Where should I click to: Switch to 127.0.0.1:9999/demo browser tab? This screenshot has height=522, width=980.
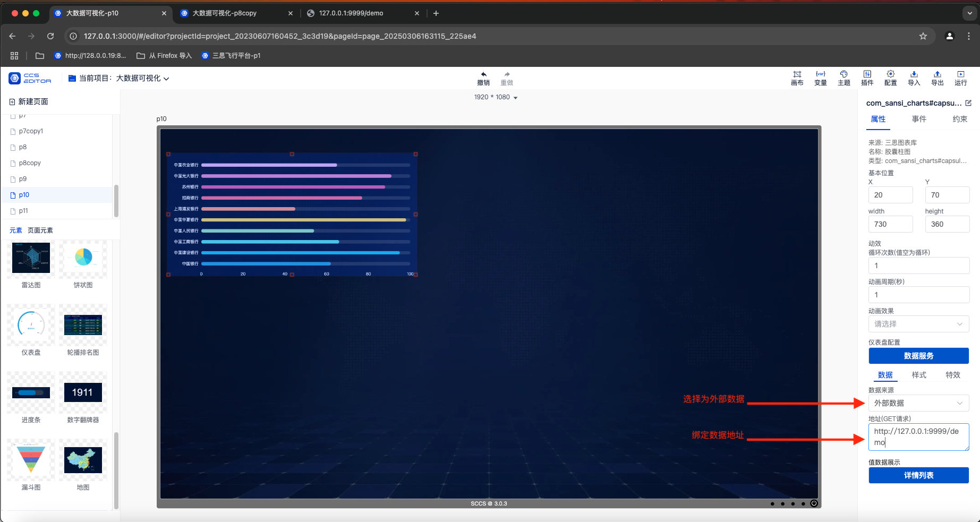[x=363, y=13]
